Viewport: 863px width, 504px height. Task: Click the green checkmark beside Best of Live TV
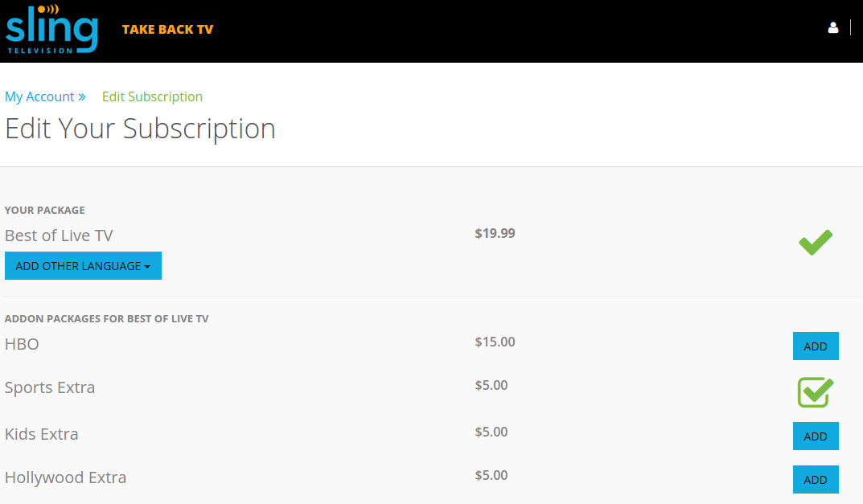pos(815,241)
